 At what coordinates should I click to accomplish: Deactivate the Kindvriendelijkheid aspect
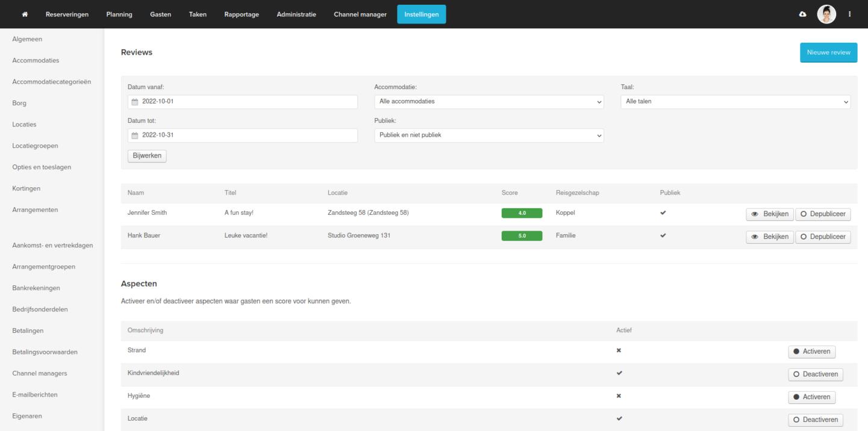[x=815, y=374]
